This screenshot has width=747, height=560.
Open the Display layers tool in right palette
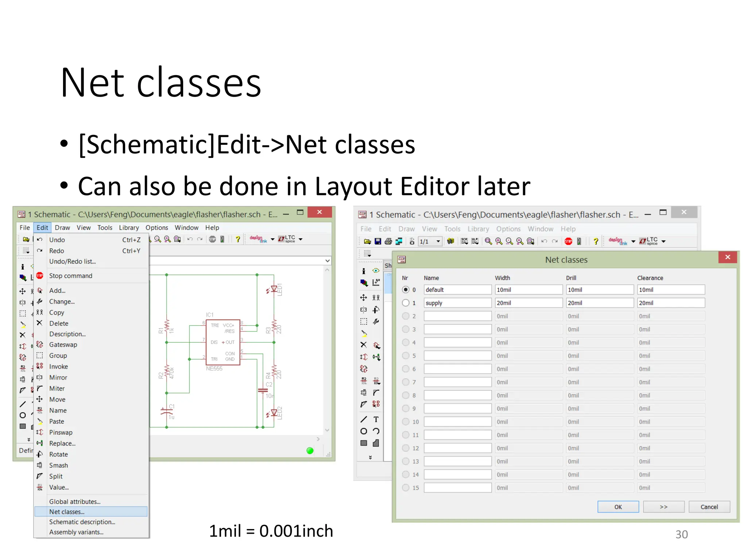pos(364,283)
